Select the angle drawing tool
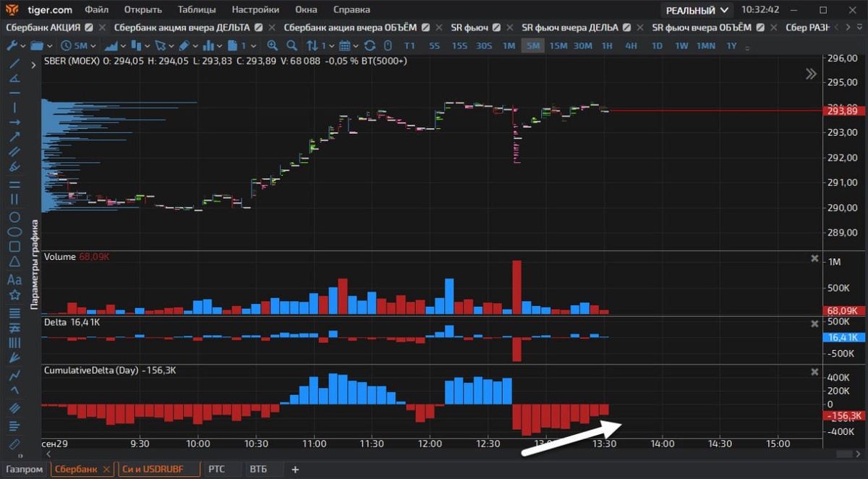 (14, 79)
